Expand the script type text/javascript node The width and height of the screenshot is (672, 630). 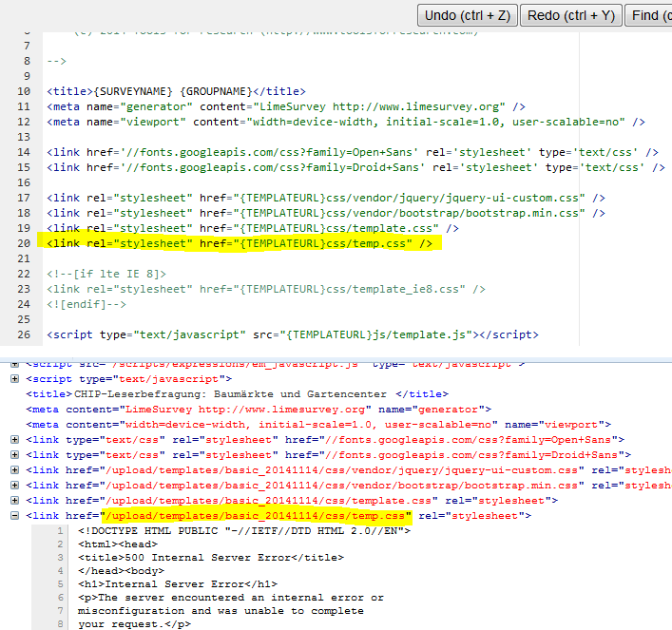[x=15, y=378]
